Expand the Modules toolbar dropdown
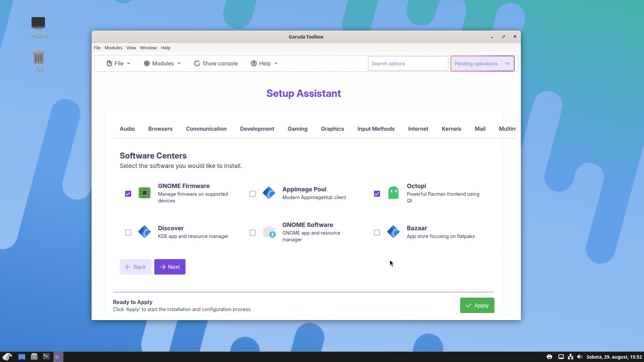Viewport: 644px width, 362px height. coord(162,63)
